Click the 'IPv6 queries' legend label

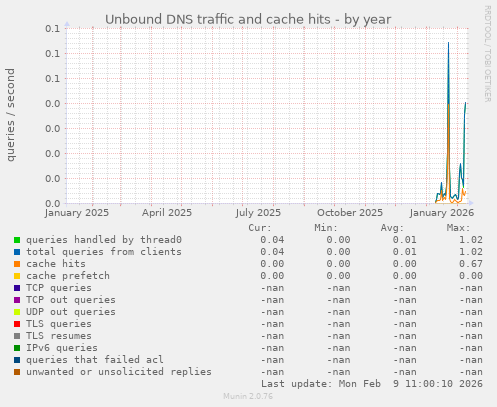tap(62, 348)
